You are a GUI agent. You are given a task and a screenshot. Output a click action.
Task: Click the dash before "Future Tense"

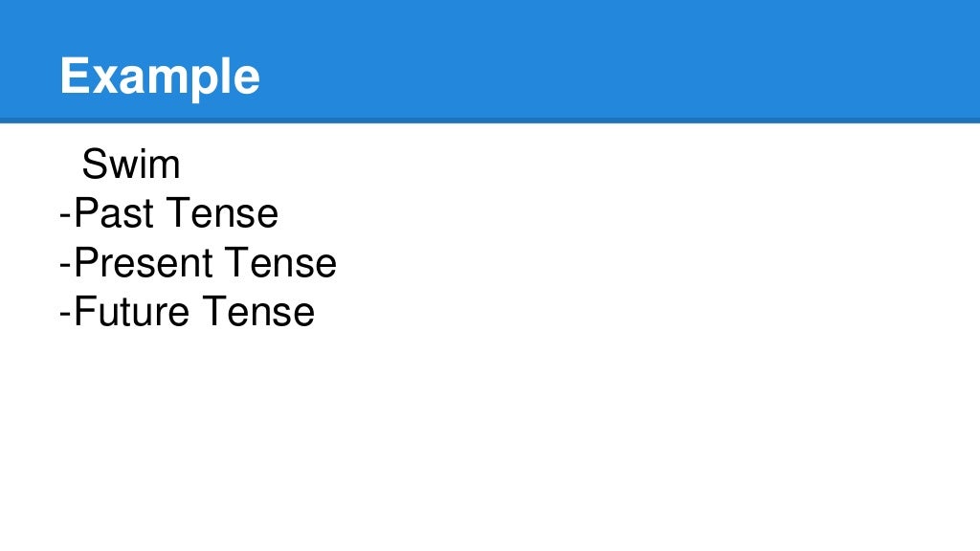65,314
